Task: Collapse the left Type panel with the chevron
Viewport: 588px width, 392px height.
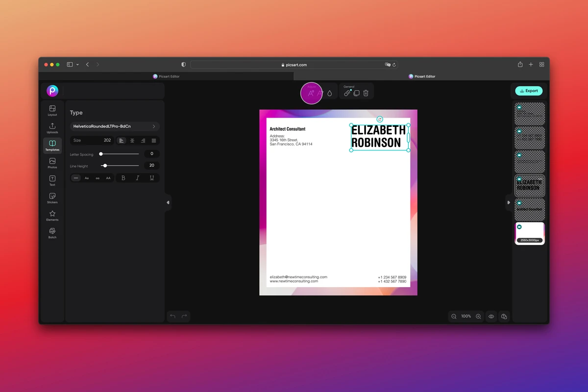Action: [x=168, y=202]
